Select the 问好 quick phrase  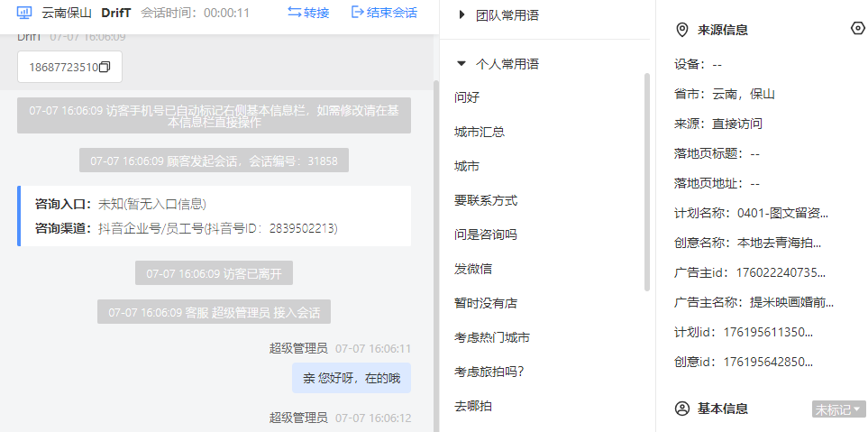click(467, 98)
